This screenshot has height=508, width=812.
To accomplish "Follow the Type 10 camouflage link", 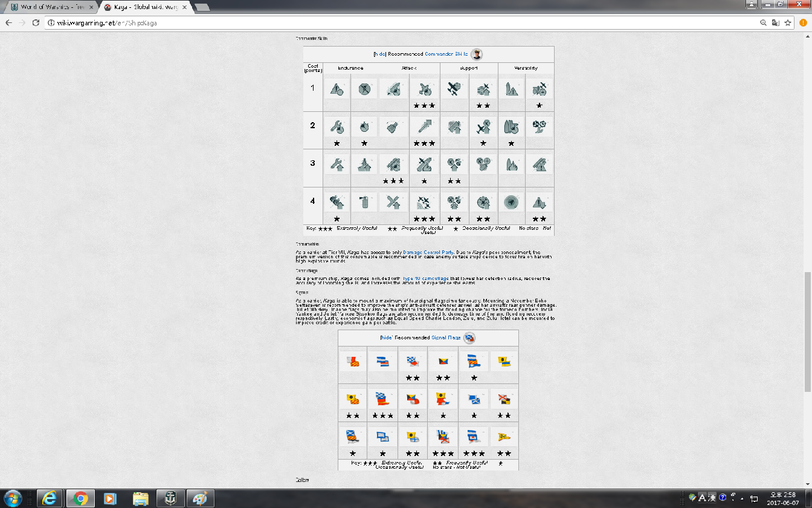I will click(x=425, y=279).
